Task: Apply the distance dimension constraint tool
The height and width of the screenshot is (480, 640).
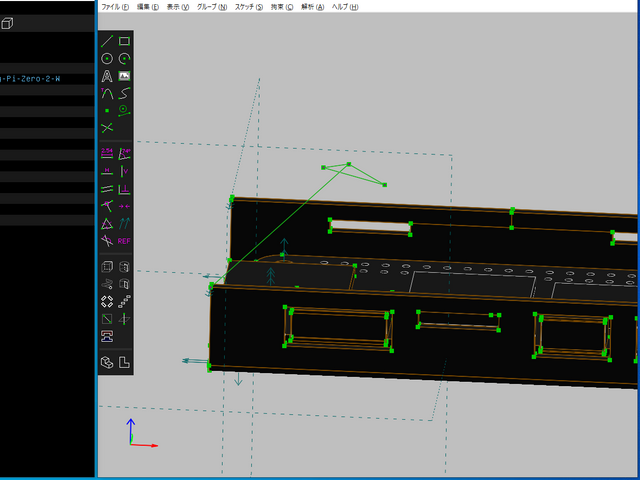Action: click(107, 153)
